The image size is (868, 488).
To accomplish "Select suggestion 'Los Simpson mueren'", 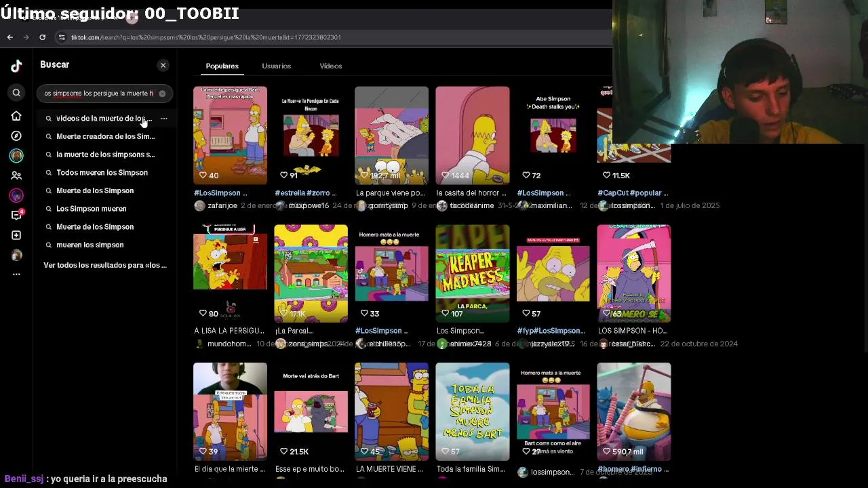I will coord(91,209).
